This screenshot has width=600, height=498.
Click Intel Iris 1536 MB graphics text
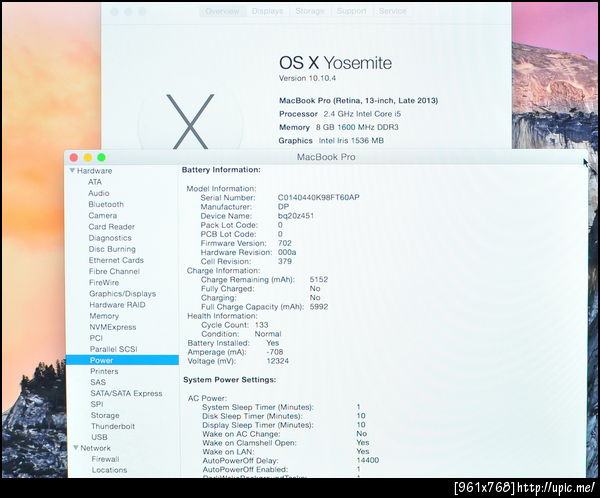tap(351, 141)
